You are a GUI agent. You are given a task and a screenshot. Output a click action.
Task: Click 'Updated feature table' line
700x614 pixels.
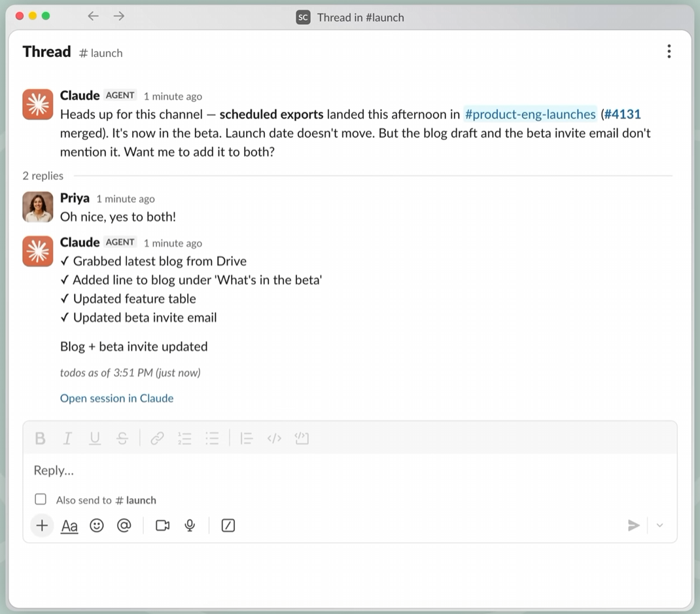(134, 298)
